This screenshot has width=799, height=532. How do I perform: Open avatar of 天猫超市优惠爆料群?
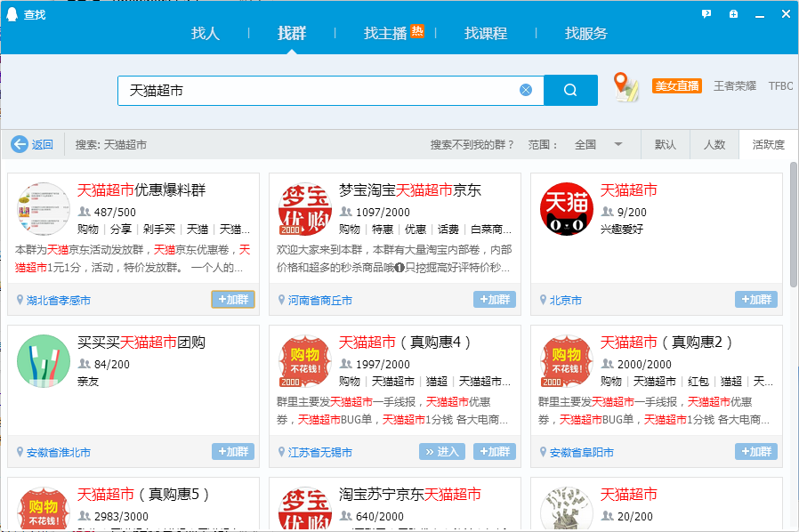[x=44, y=209]
